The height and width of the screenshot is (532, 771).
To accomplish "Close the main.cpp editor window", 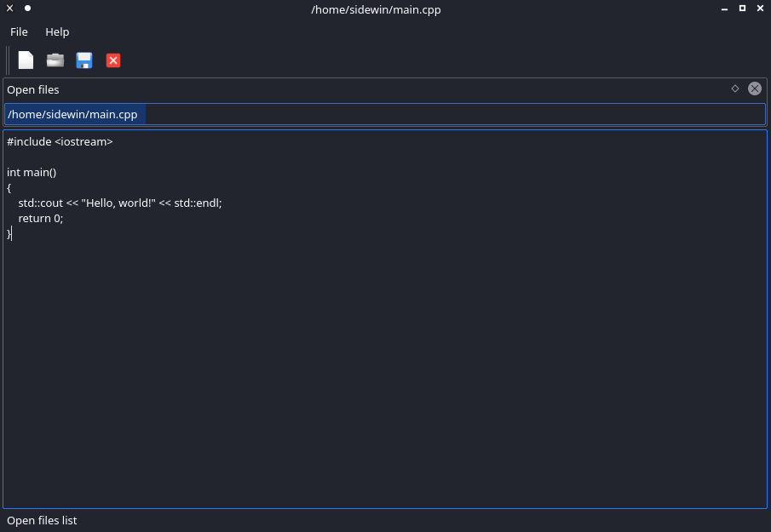I will coord(760,9).
